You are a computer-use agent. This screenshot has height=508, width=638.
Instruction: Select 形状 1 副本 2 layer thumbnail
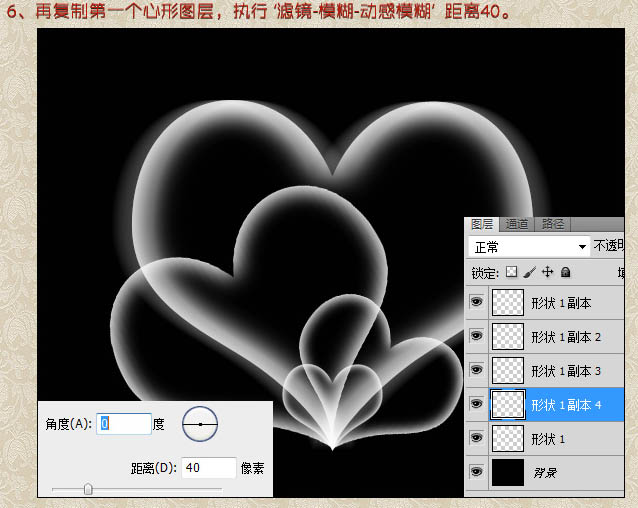pos(508,336)
